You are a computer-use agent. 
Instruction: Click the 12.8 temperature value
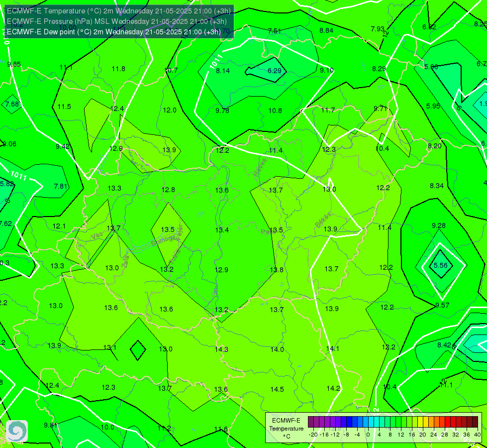(x=168, y=190)
